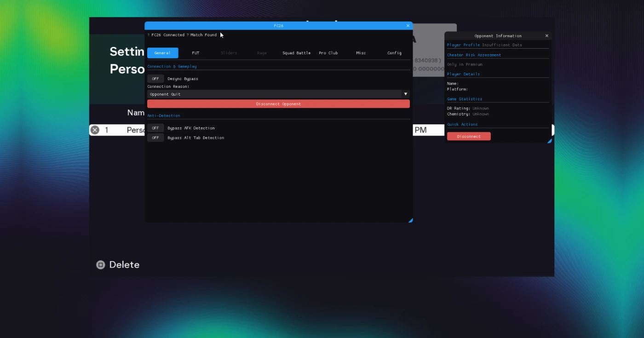Switch to the Config tab
The height and width of the screenshot is (338, 644).
point(394,53)
